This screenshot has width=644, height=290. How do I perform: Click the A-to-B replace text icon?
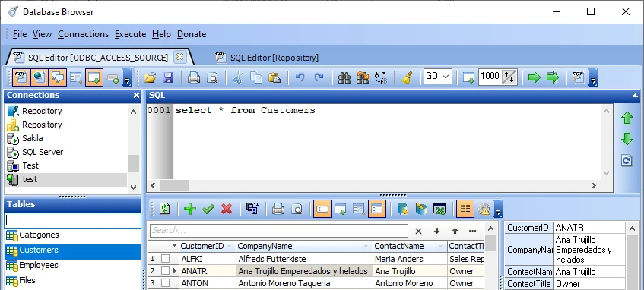point(381,77)
